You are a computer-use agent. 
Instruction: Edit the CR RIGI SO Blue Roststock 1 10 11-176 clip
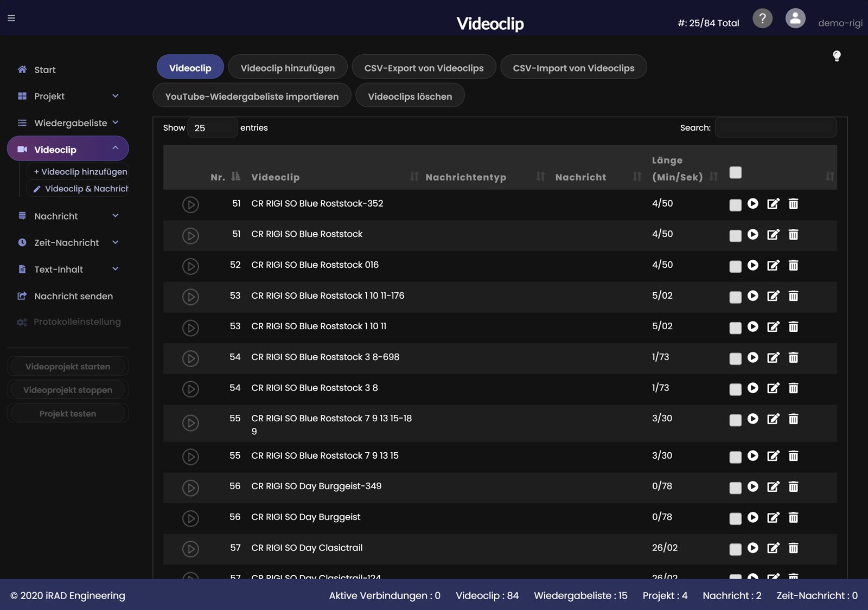click(x=773, y=296)
